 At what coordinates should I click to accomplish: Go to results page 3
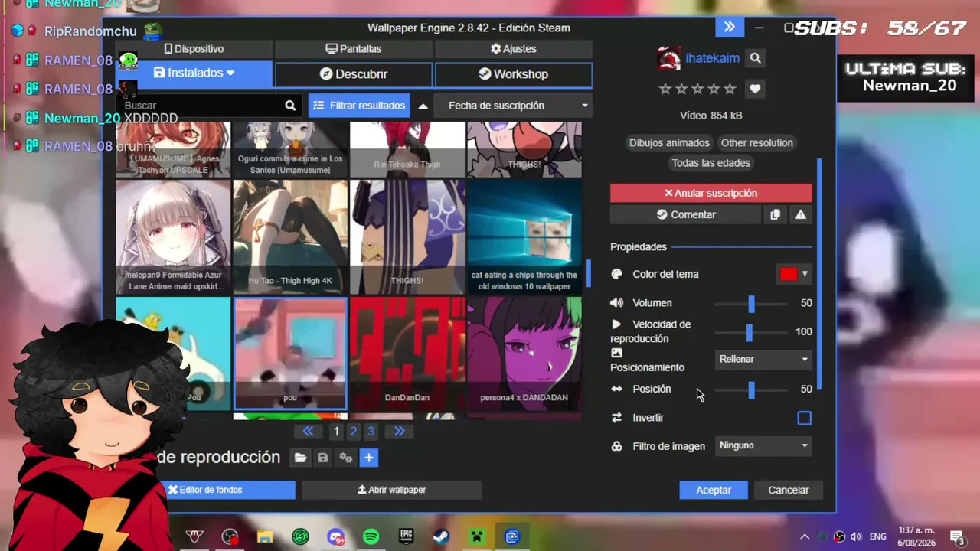point(371,432)
